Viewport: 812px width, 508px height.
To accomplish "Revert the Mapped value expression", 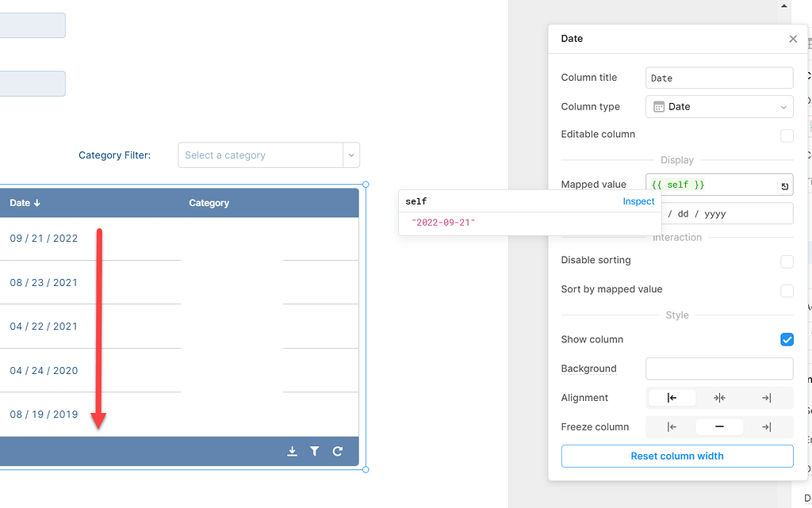I will (784, 184).
